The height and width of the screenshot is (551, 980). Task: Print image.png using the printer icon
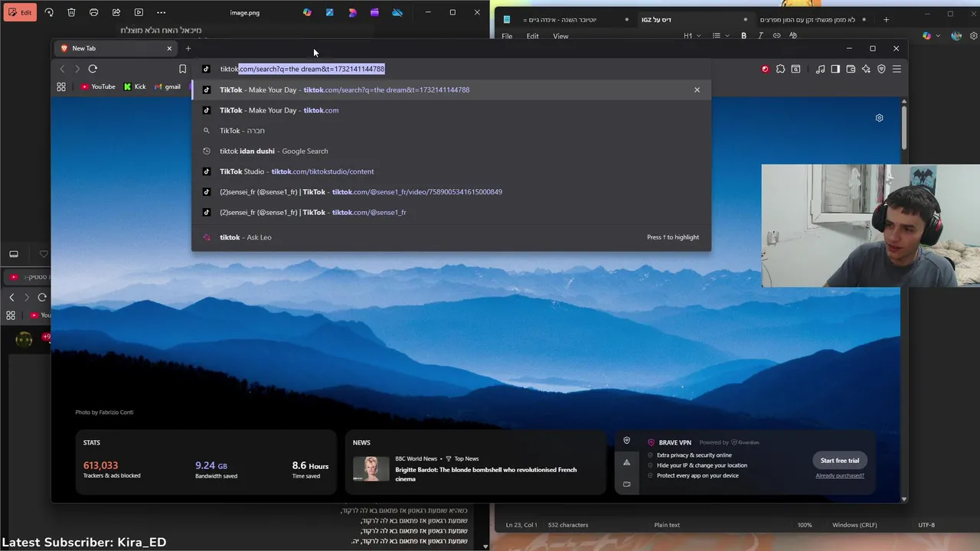[93, 12]
